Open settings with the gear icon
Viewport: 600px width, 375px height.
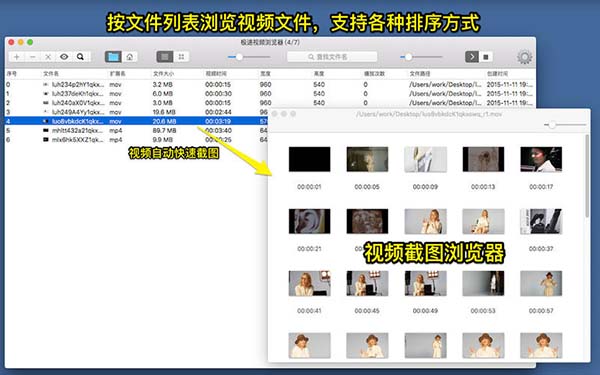(x=524, y=57)
